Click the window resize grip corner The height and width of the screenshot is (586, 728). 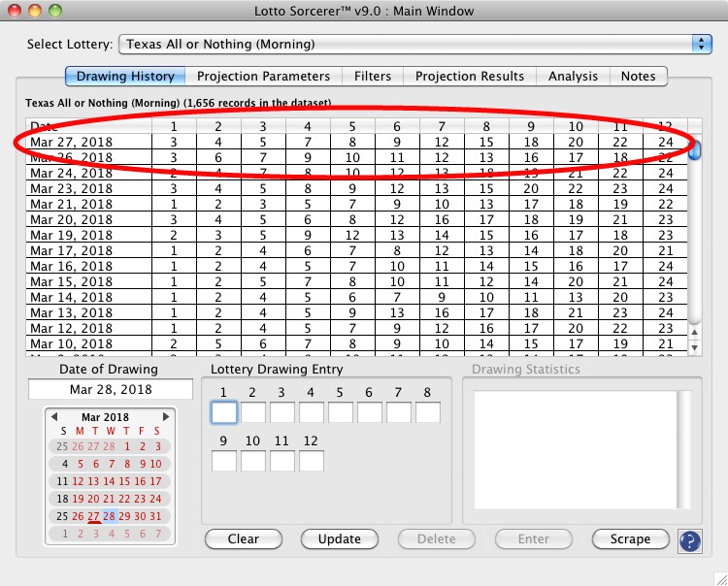(720, 578)
